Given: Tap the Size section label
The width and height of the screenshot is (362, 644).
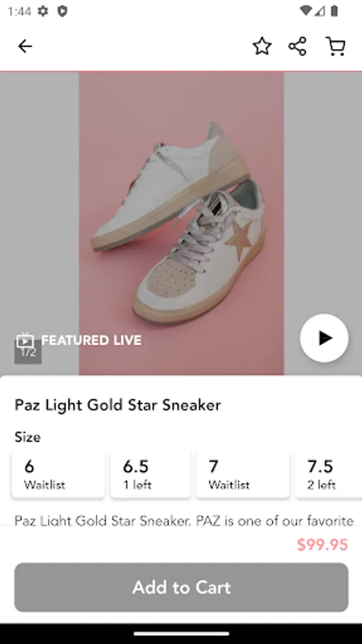Looking at the screenshot, I should pos(27,437).
